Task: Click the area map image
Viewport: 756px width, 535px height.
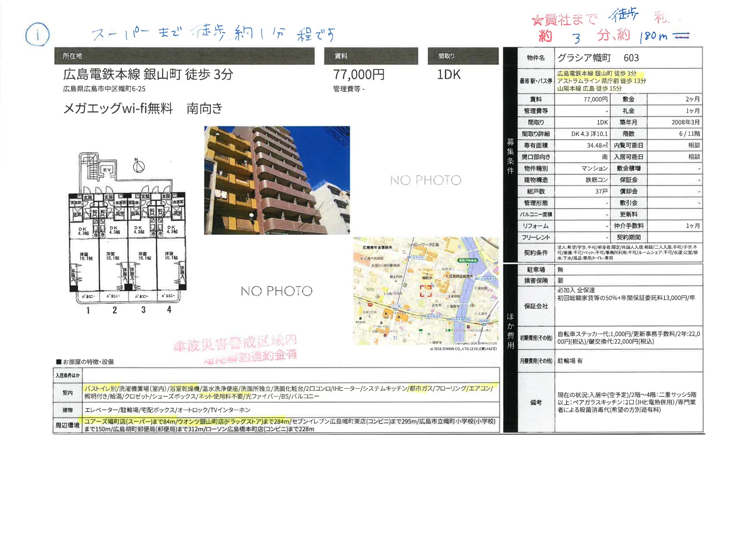Action: 426,291
